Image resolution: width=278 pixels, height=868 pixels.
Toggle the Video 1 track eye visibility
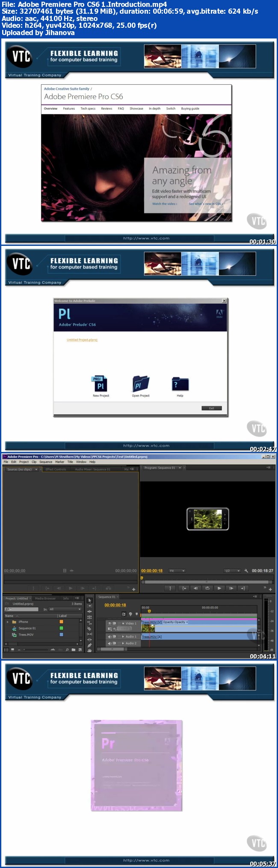pyautogui.click(x=109, y=623)
